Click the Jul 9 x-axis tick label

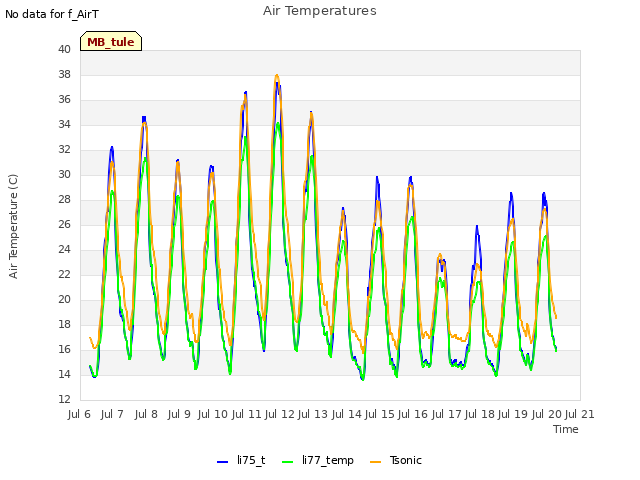pos(179,414)
